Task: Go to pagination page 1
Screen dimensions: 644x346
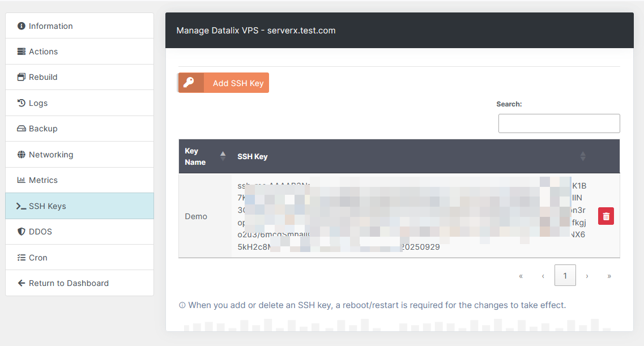Action: point(565,276)
